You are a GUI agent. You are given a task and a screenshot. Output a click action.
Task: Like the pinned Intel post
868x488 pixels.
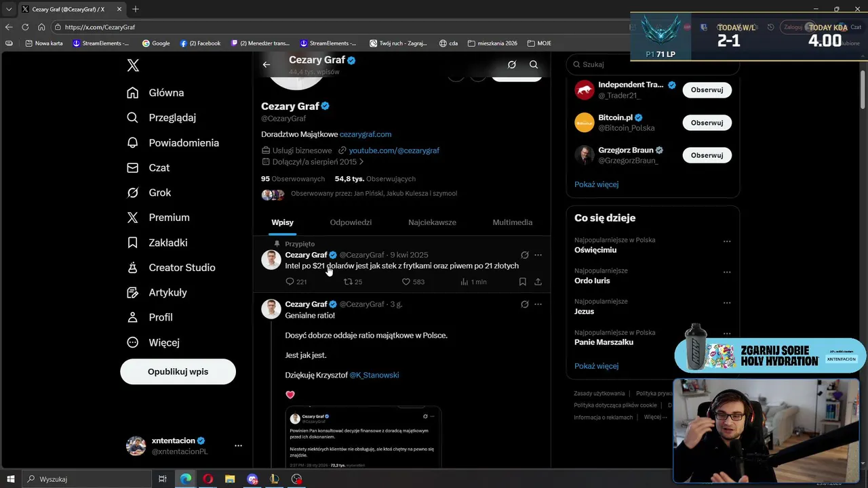413,282
